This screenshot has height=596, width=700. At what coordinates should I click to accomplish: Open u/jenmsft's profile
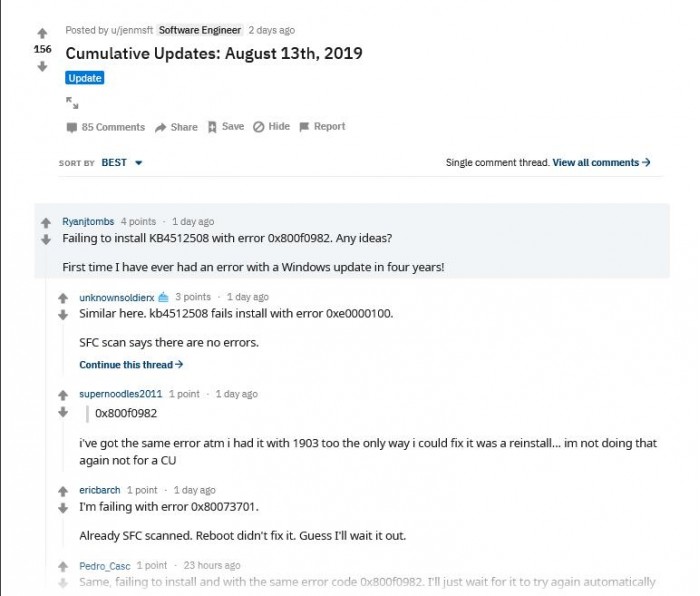click(x=129, y=30)
